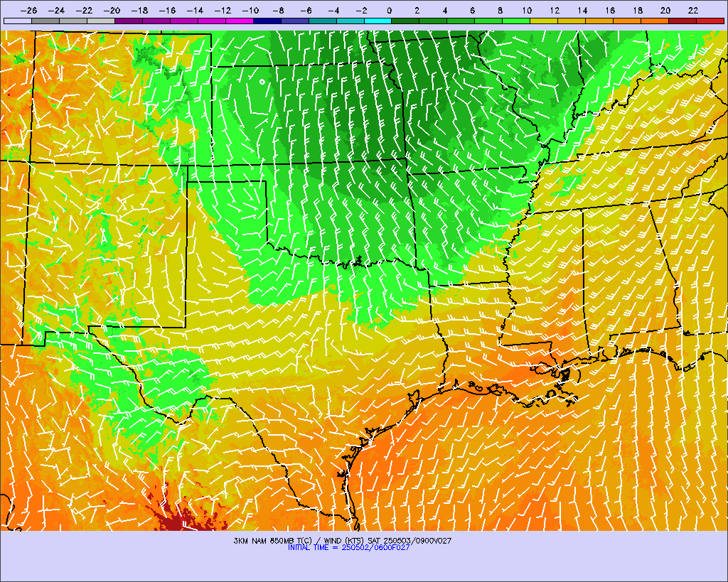Click the red swatch right of the 22 label

[710, 21]
